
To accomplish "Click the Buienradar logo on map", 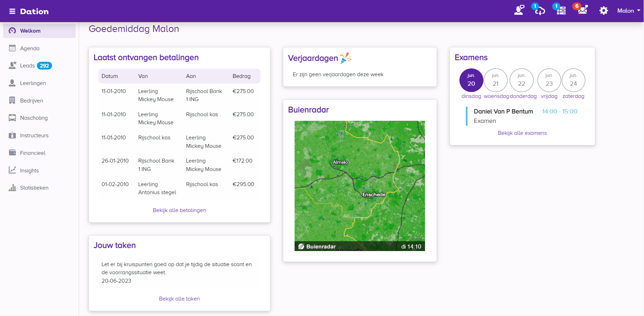I will click(x=317, y=246).
